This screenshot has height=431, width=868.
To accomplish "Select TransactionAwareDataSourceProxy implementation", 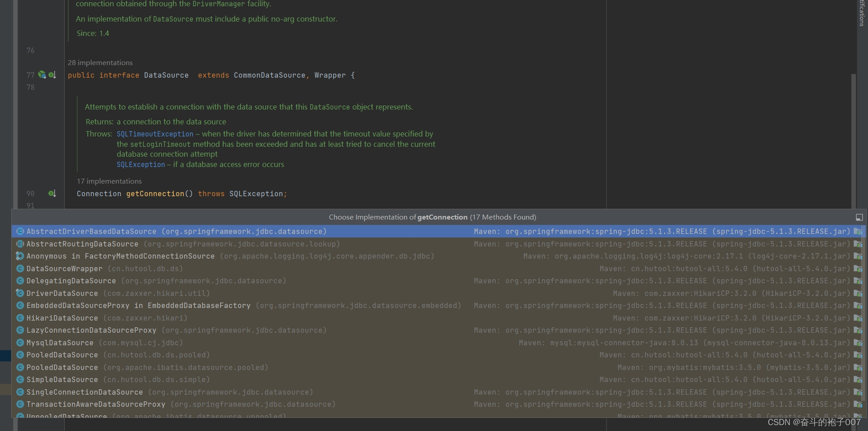I will pos(438,404).
